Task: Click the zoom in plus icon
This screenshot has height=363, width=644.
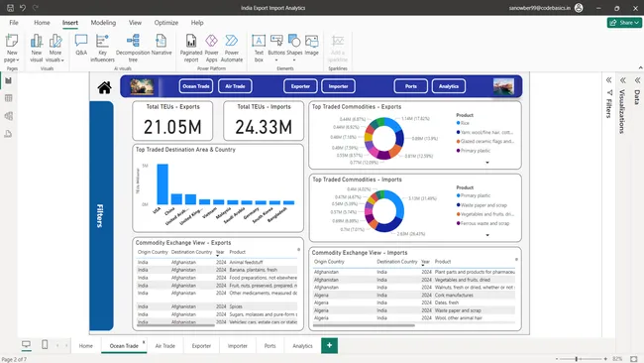Action: (605, 359)
